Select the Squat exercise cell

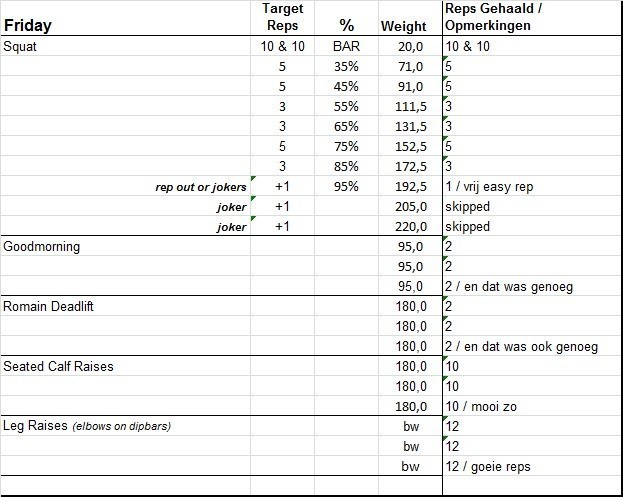pyautogui.click(x=22, y=46)
